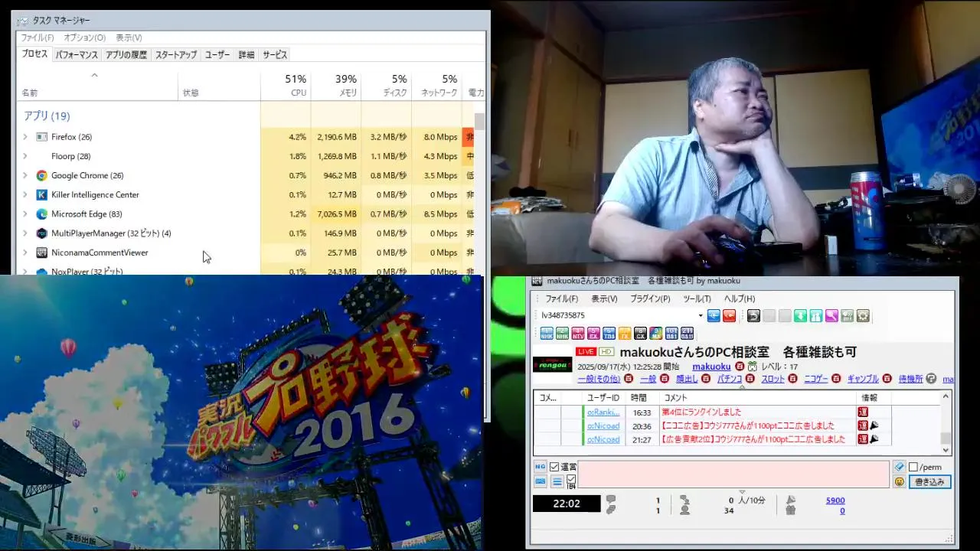Open ツール(T) menu in comment viewer
This screenshot has height=551, width=980.
tap(697, 298)
